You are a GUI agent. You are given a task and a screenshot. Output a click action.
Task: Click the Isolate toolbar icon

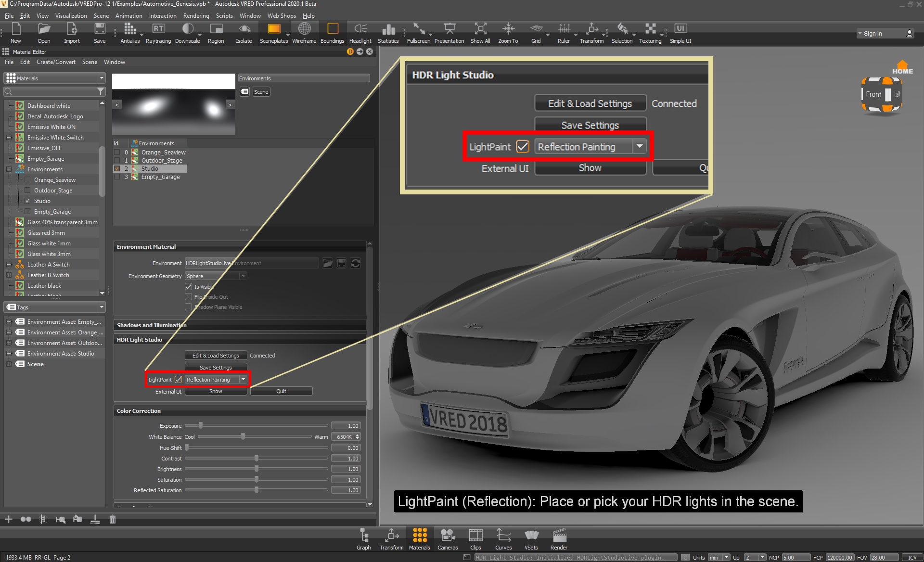[244, 33]
